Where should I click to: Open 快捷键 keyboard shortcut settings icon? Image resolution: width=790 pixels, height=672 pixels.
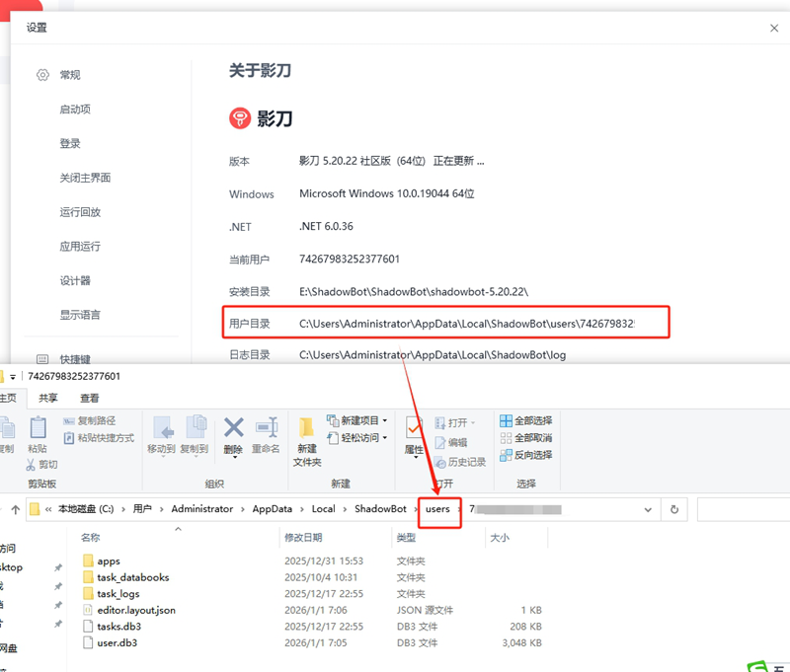point(42,359)
